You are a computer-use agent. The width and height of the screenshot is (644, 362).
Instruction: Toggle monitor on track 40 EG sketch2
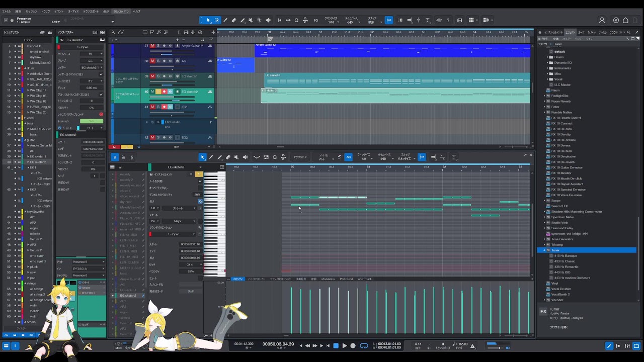[170, 92]
